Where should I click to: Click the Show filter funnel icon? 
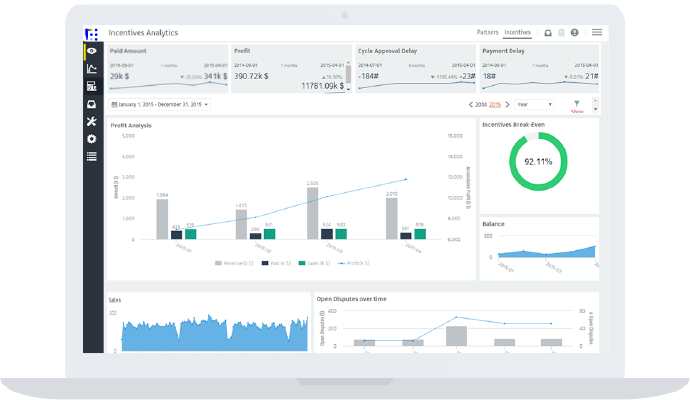click(576, 104)
